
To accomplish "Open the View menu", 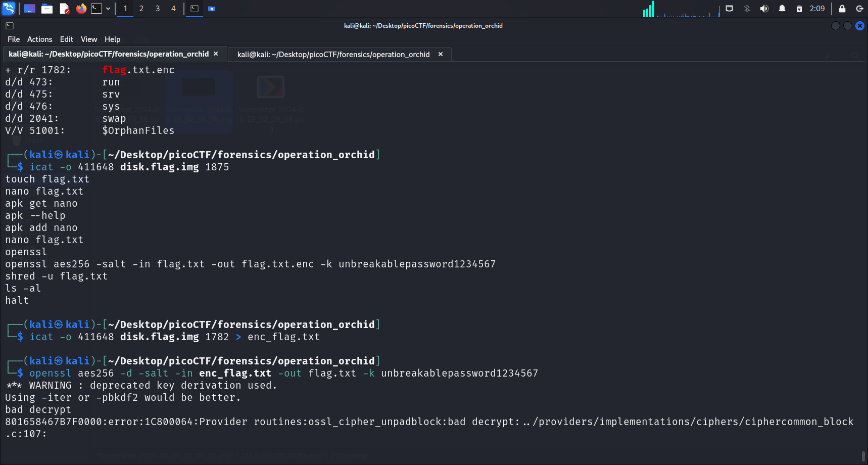I will [88, 39].
